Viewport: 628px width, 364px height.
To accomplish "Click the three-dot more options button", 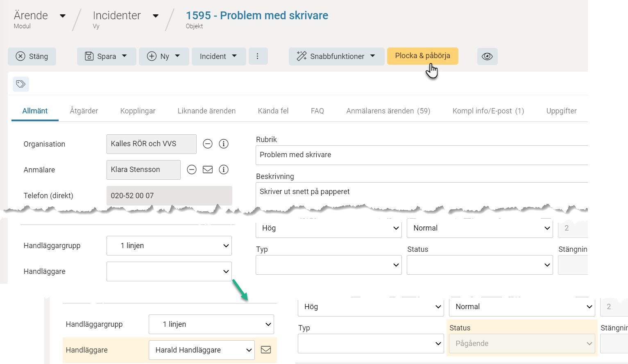I will [x=257, y=57].
